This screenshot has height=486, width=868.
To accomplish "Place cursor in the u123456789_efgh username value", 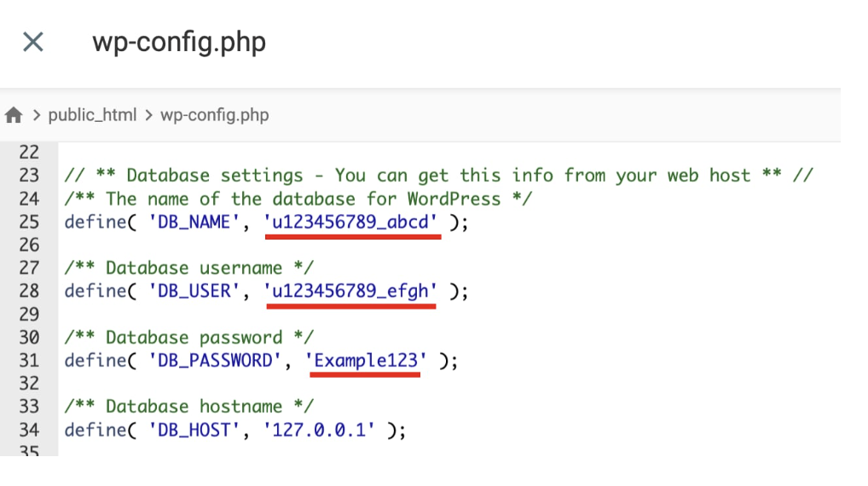I will [352, 292].
